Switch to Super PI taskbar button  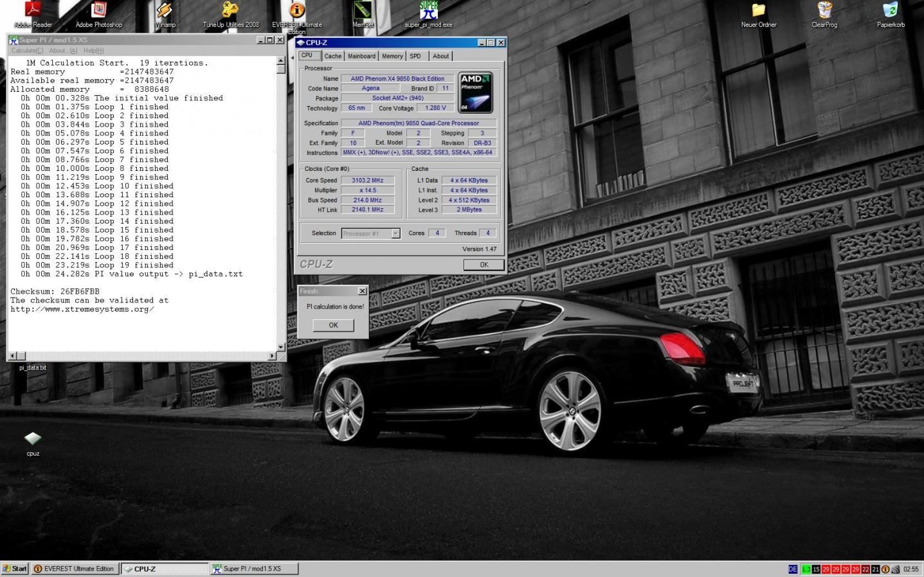(255, 569)
